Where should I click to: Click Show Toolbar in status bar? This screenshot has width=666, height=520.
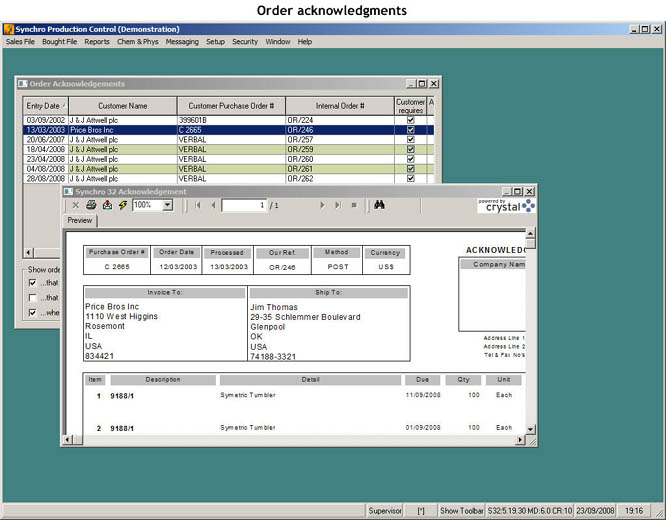pyautogui.click(x=462, y=511)
